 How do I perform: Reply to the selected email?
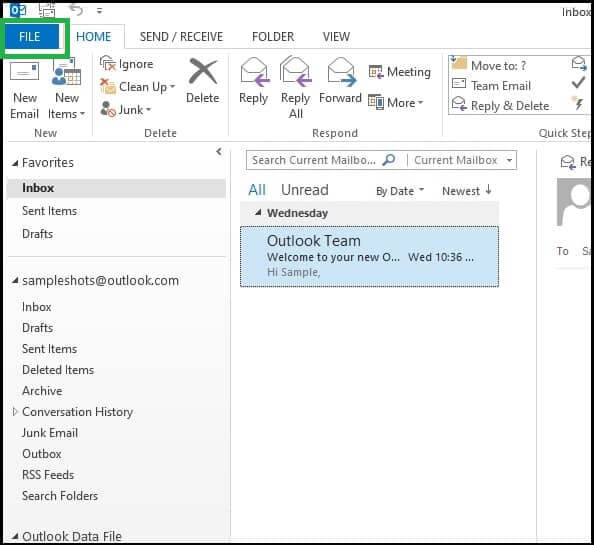[253, 81]
